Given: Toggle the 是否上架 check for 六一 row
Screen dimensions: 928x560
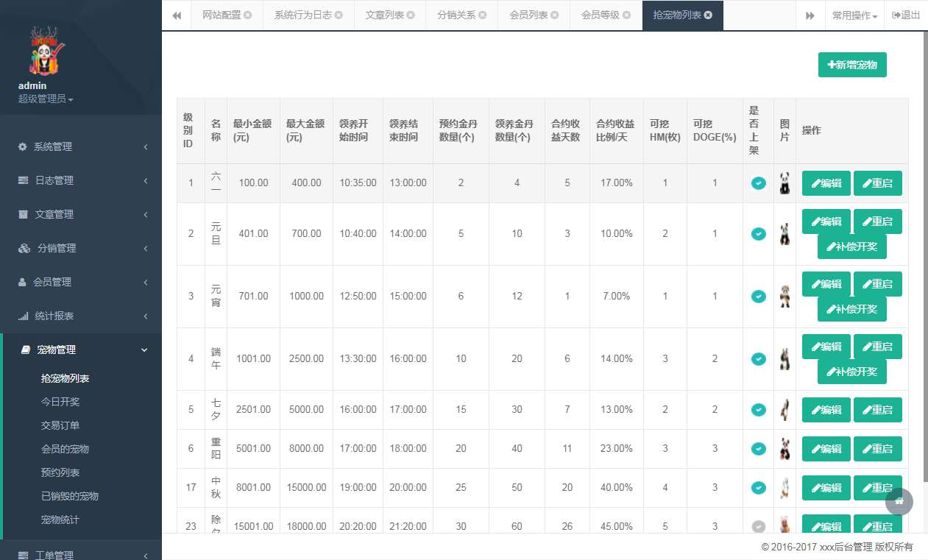Looking at the screenshot, I should (x=758, y=183).
